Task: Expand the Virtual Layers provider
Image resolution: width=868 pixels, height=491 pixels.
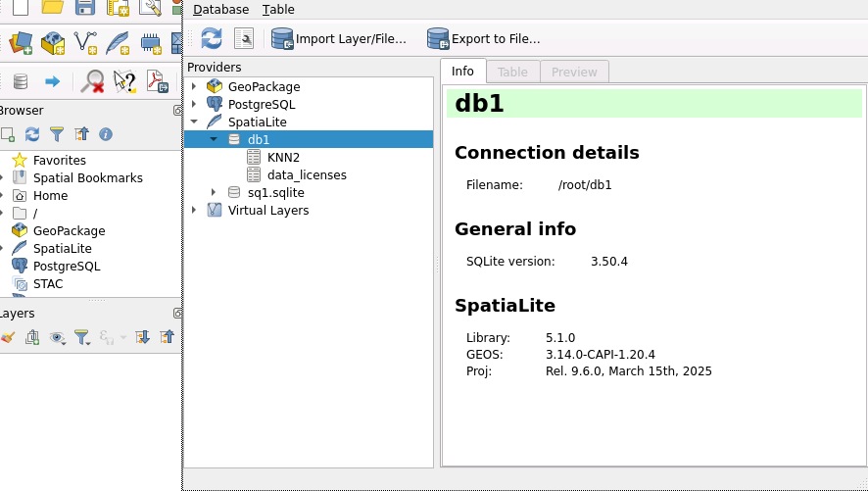Action: [194, 211]
